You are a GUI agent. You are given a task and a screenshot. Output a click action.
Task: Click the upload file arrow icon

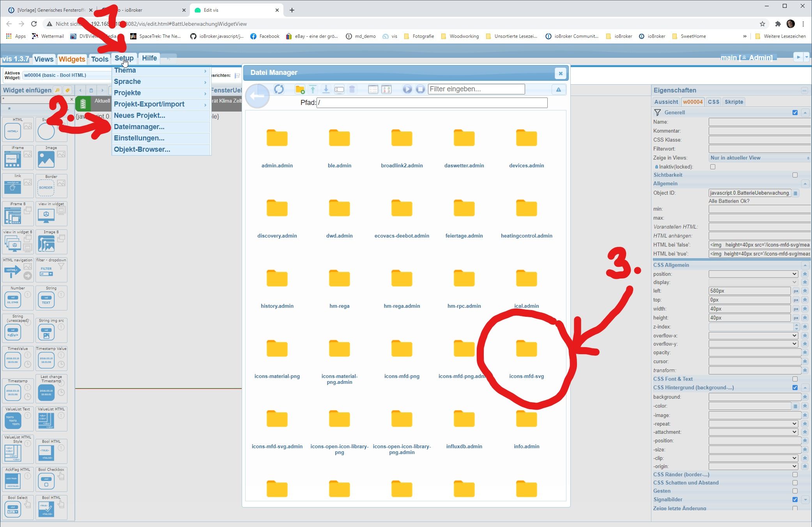tap(313, 89)
